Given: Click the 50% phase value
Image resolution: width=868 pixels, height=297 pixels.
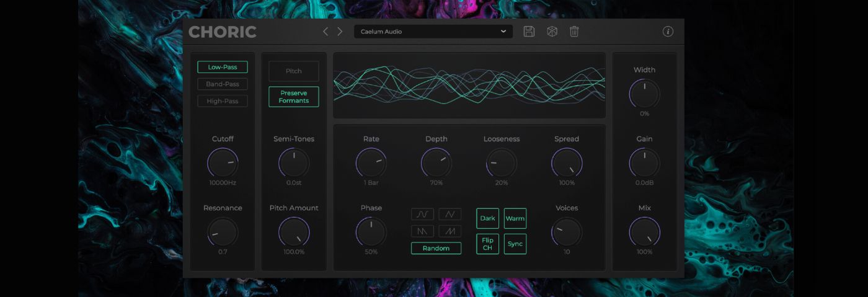Looking at the screenshot, I should tap(371, 252).
